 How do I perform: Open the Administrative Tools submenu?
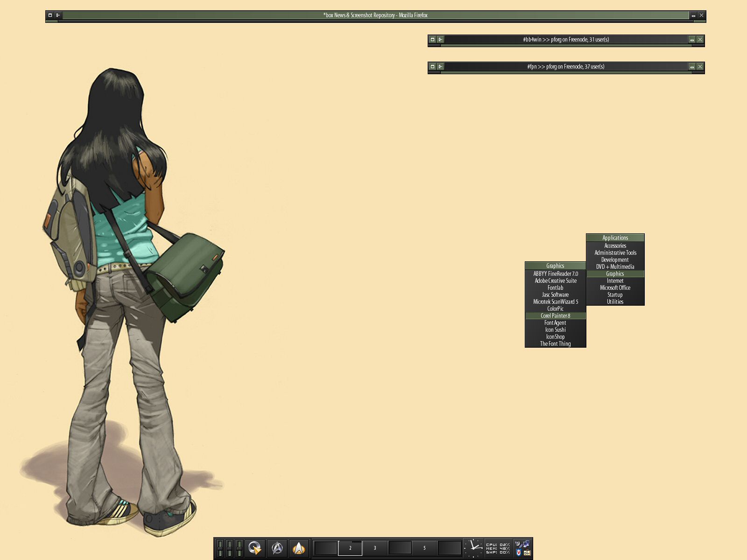615,253
